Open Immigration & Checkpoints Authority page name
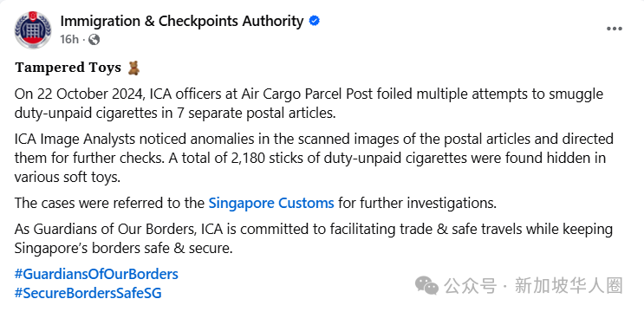The image size is (644, 312). point(181,21)
